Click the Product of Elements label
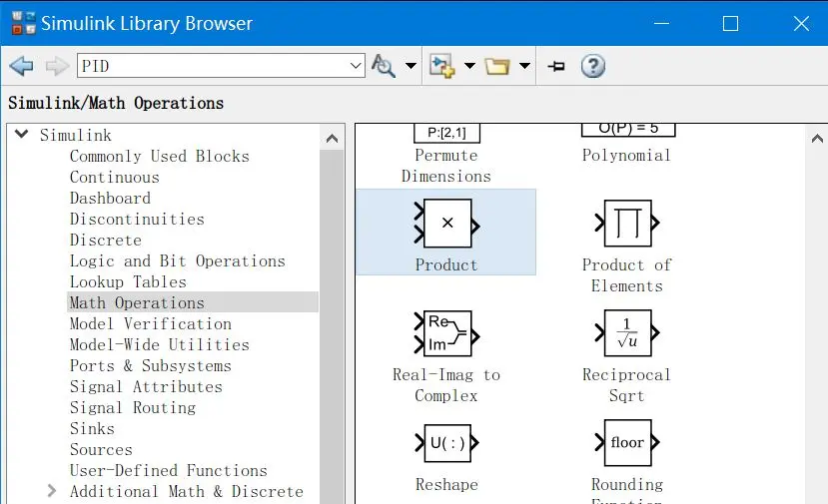This screenshot has width=828, height=504. (627, 275)
